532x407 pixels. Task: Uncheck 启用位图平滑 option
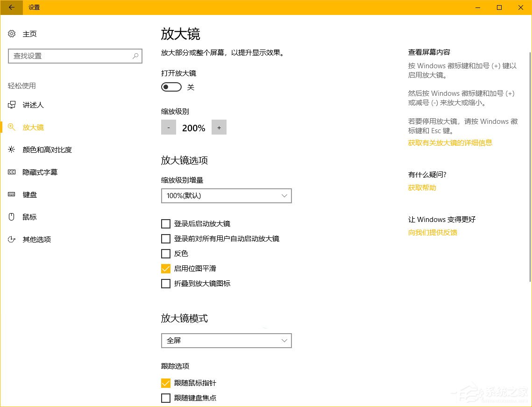pos(166,269)
